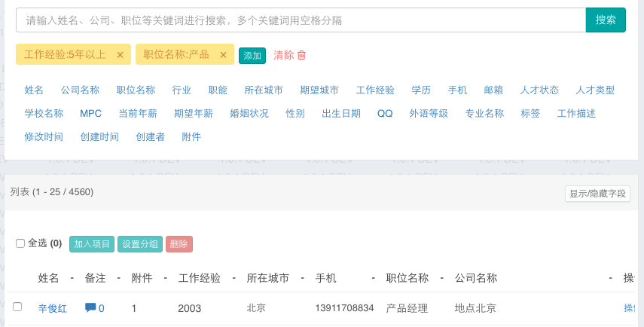
Task: Choose the 期望城市 filter field
Action: 319,90
